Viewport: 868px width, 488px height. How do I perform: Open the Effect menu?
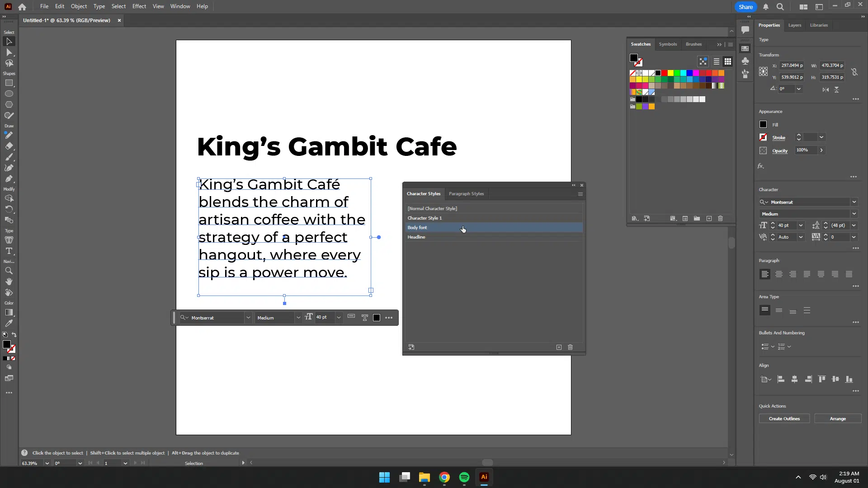(x=139, y=6)
